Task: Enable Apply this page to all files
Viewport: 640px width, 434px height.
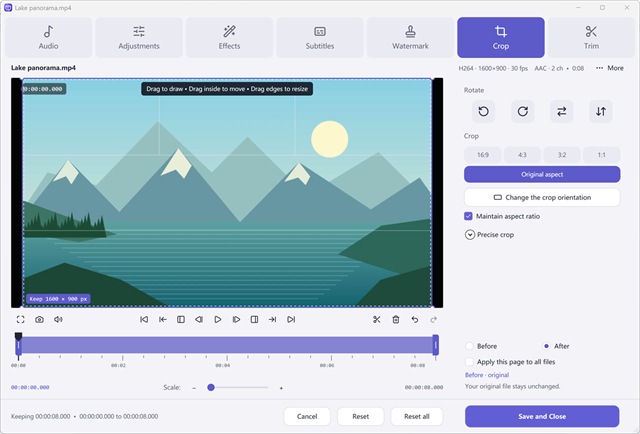Action: [469, 362]
